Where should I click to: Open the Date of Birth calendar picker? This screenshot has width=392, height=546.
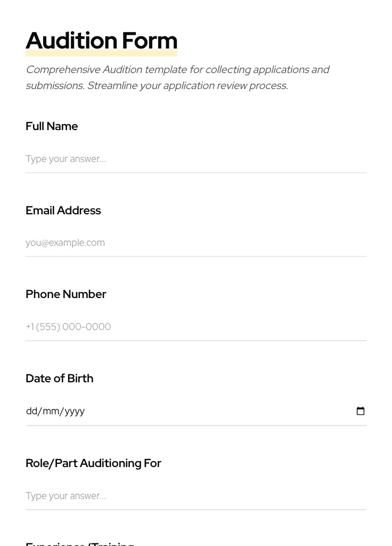pos(361,411)
